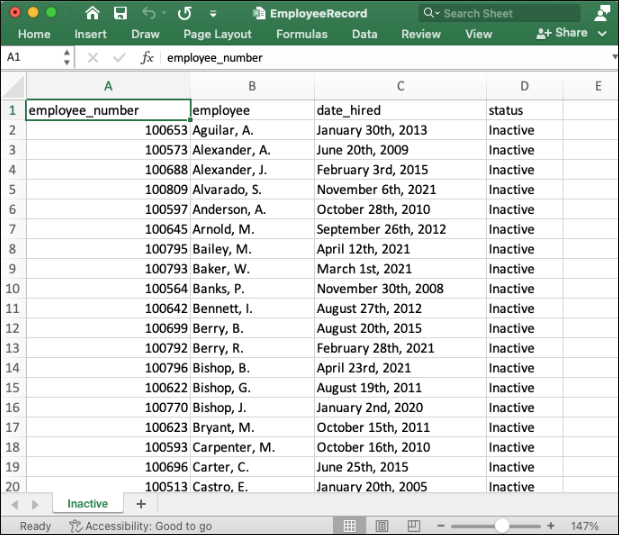Select the September 26th, 2012 cell
619x535 pixels.
400,229
